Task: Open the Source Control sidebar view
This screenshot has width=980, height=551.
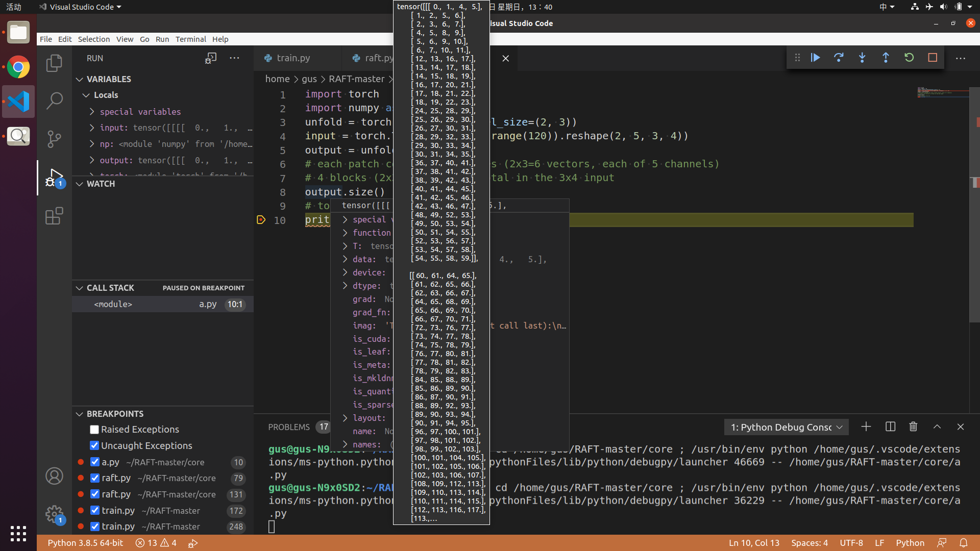Action: point(54,139)
